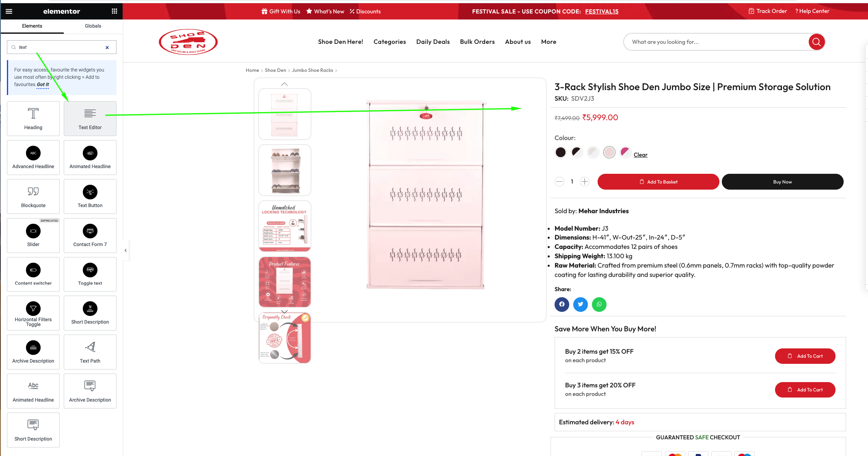
Task: Click the Elementor grid/apps icon
Action: (114, 11)
